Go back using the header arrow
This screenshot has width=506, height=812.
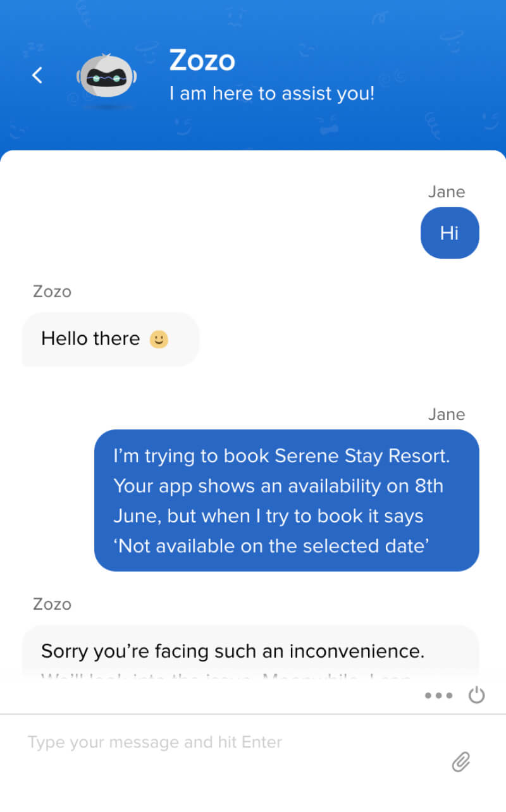click(37, 75)
